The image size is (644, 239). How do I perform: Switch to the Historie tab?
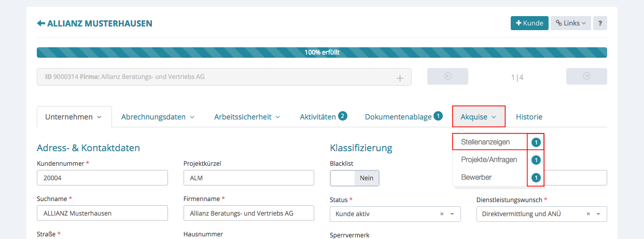(x=529, y=117)
